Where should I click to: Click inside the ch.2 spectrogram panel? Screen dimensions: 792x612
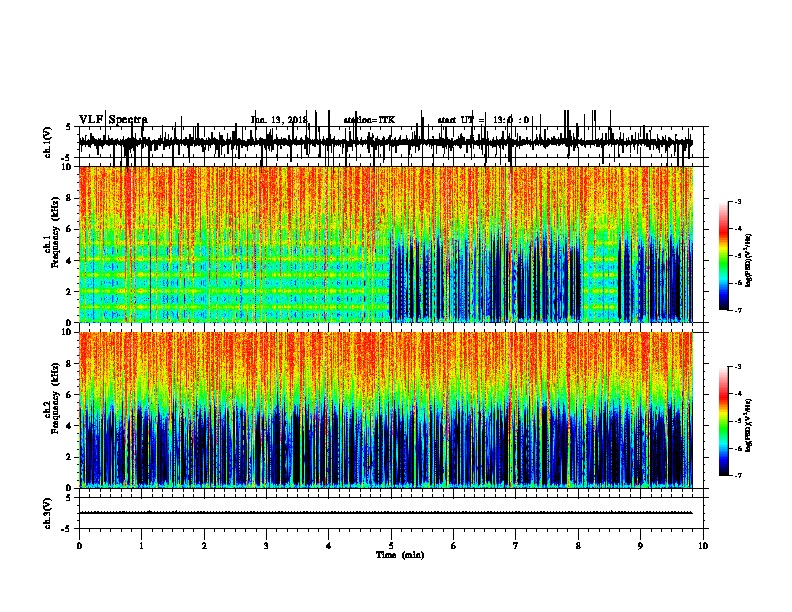point(386,410)
